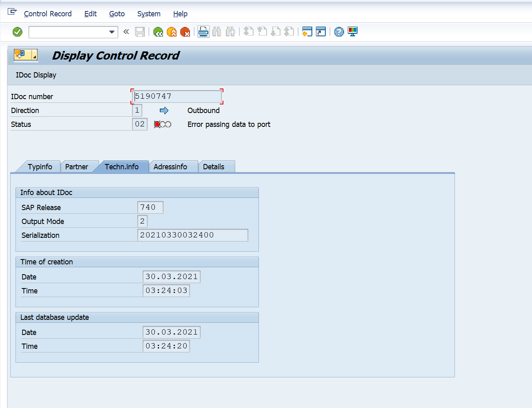Open the Services for Object dropdown button
Viewport: 532px width, 408px height.
26,55
